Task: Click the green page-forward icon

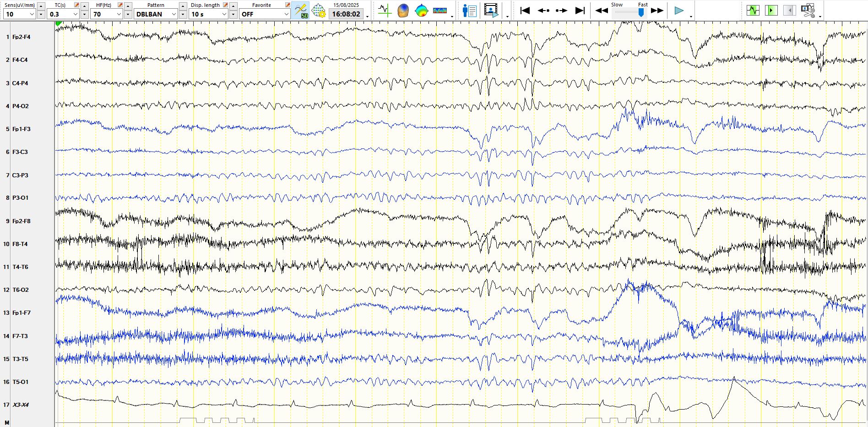Action: 771,10
